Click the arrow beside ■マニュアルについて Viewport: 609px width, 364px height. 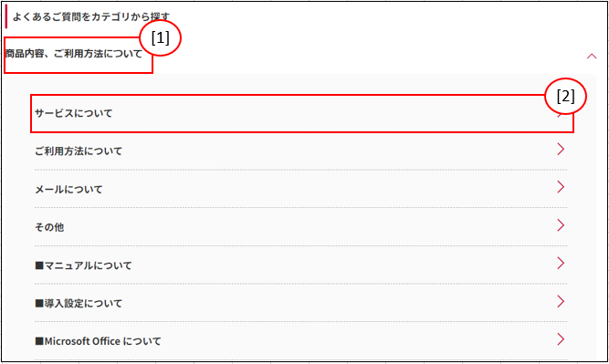[560, 263]
